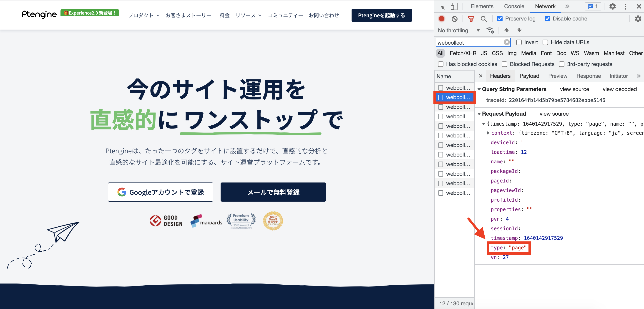Click the Premium Usability 2018 Award badge
The width and height of the screenshot is (644, 309).
coord(241,221)
